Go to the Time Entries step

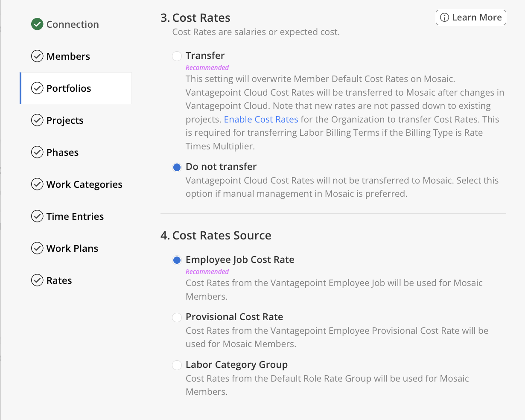click(76, 216)
